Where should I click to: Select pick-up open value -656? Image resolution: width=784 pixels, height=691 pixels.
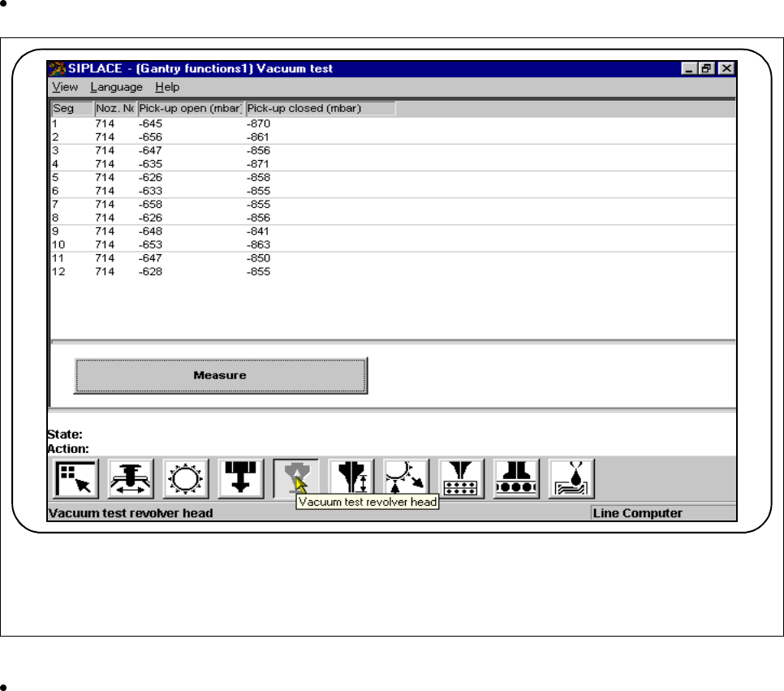tap(150, 137)
